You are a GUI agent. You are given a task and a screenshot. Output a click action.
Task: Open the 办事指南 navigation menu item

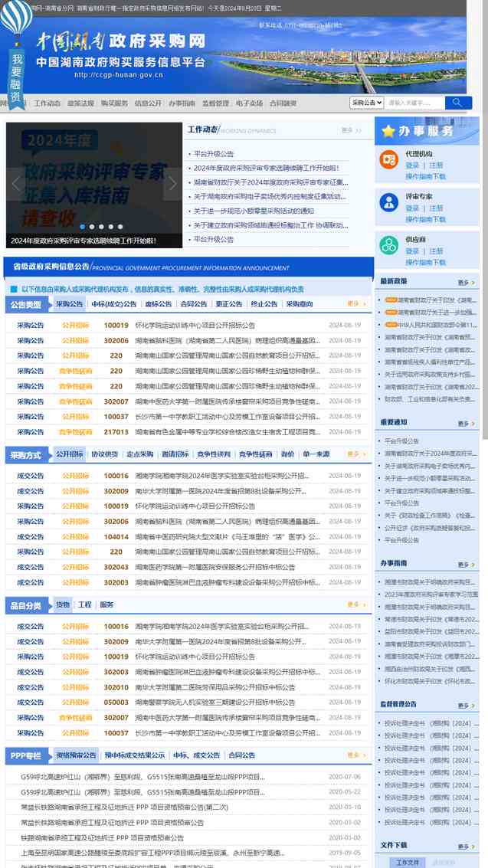(182, 103)
